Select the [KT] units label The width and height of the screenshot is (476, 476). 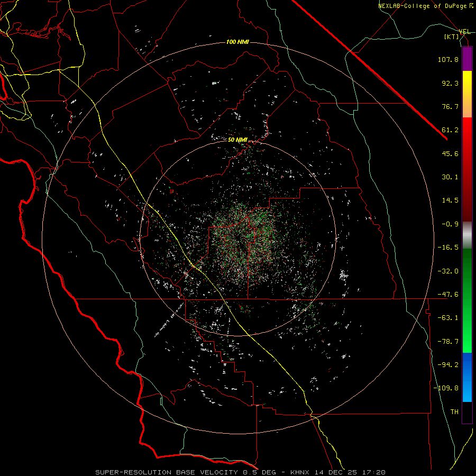pyautogui.click(x=452, y=36)
